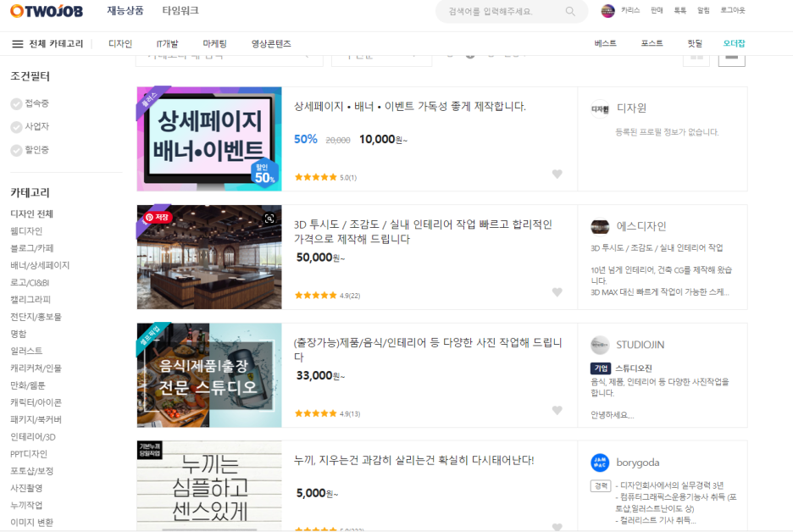This screenshot has width=793, height=532.
Task: Open 음식 제품 출장 전문 스튜디오 thumbnail
Action: point(209,375)
